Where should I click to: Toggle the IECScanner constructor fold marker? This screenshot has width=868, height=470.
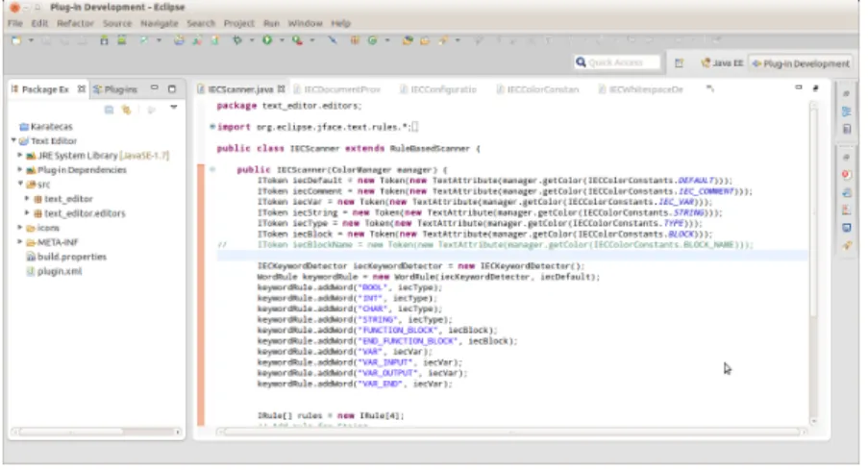212,169
